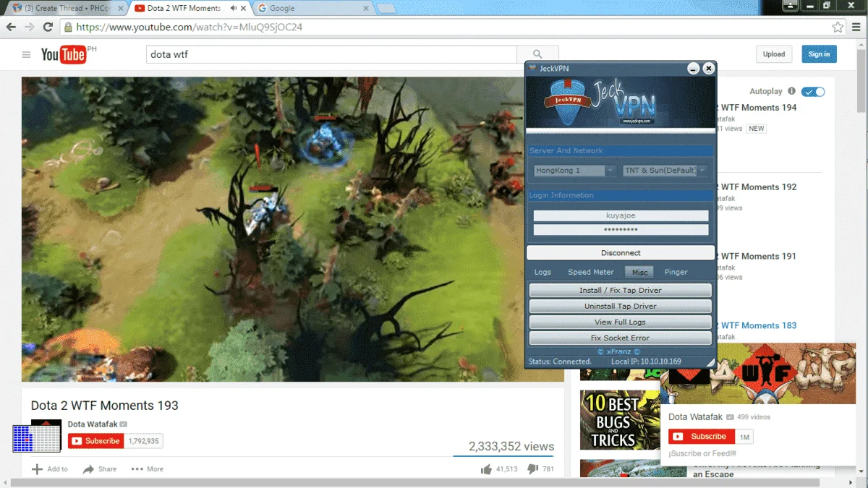Open the HongKong 1 server dropdown
This screenshot has width=868, height=488.
click(x=574, y=171)
